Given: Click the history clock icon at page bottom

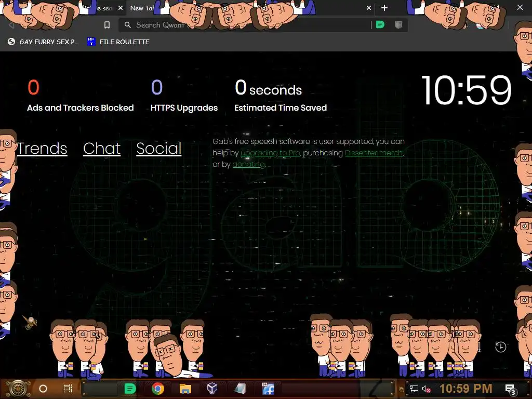Looking at the screenshot, I should 500,347.
